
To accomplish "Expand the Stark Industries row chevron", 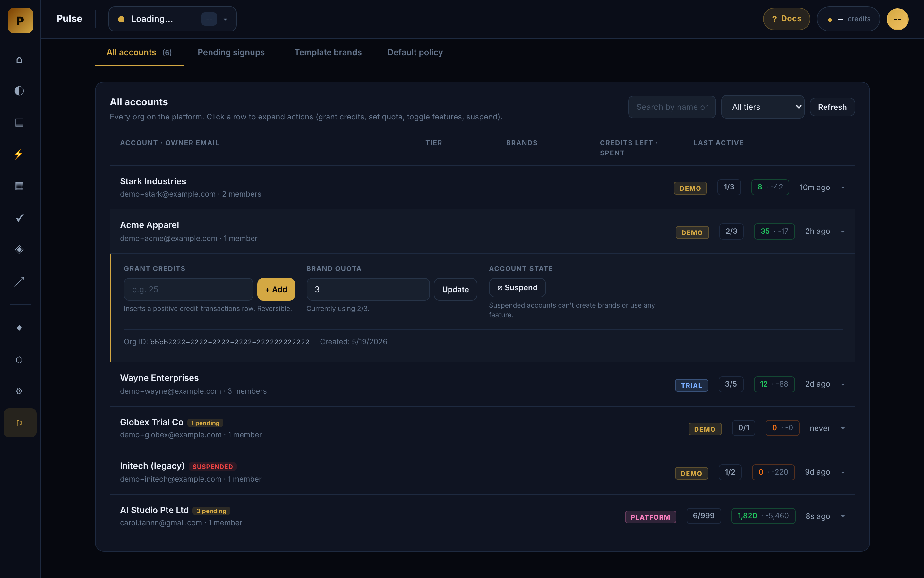I will point(843,188).
